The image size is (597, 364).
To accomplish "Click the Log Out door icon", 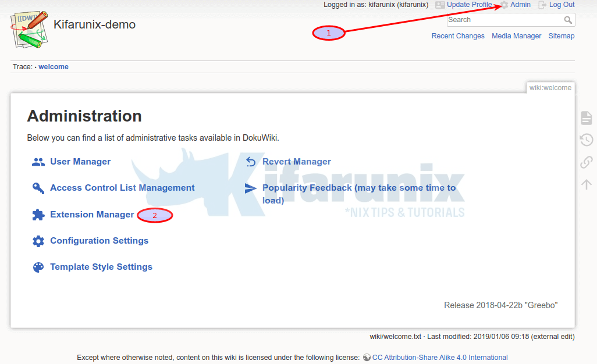I will [542, 5].
